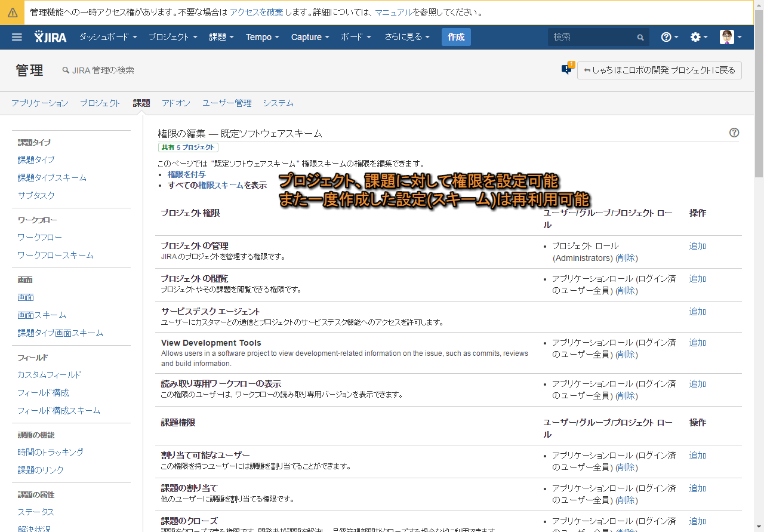The width and height of the screenshot is (764, 532).
Task: Click 削除 in the View Development Tools row
Action: pyautogui.click(x=626, y=355)
